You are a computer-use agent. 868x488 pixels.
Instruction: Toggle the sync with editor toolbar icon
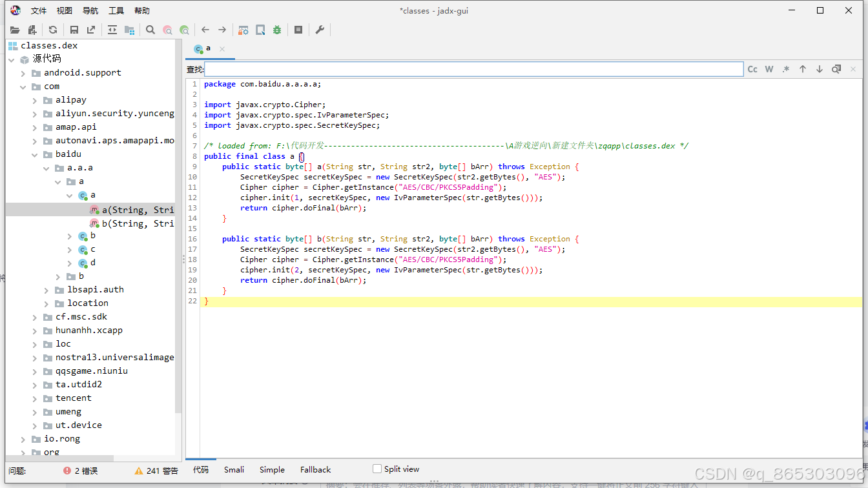(x=112, y=30)
